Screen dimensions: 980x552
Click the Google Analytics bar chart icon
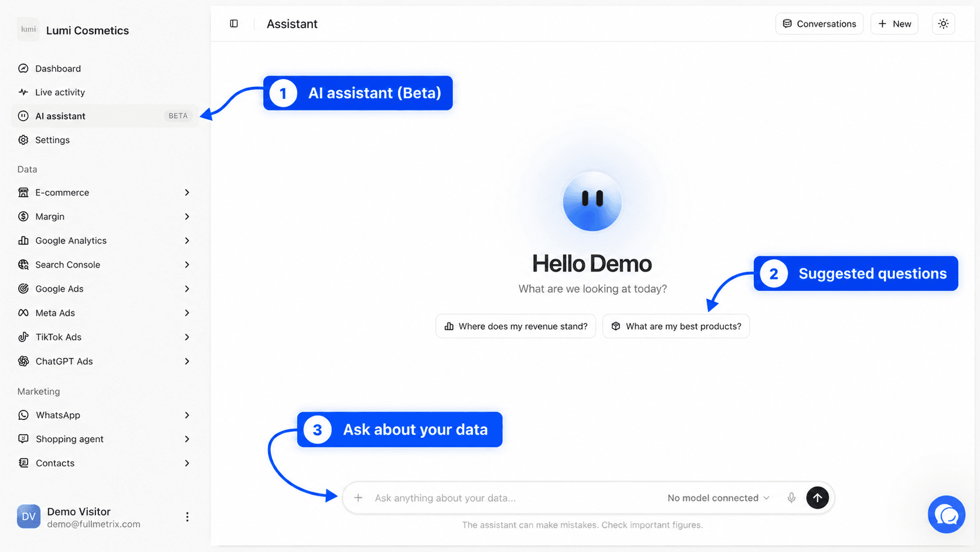pos(23,241)
